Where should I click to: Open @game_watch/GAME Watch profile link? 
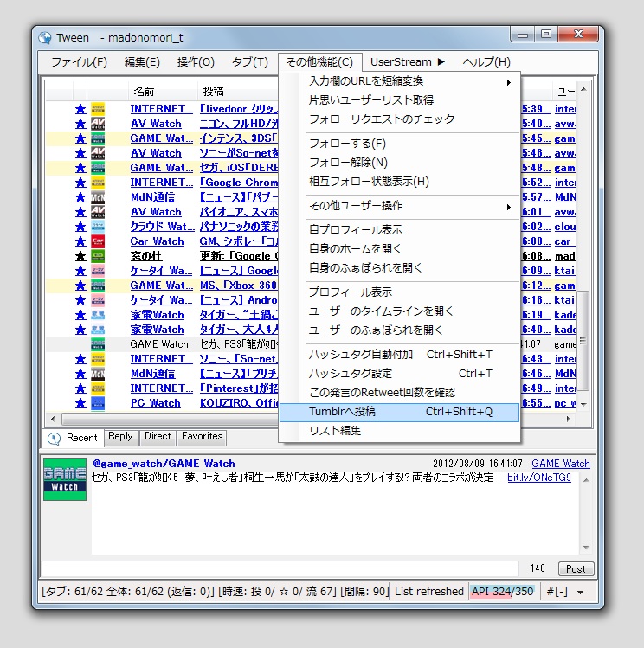pos(164,464)
